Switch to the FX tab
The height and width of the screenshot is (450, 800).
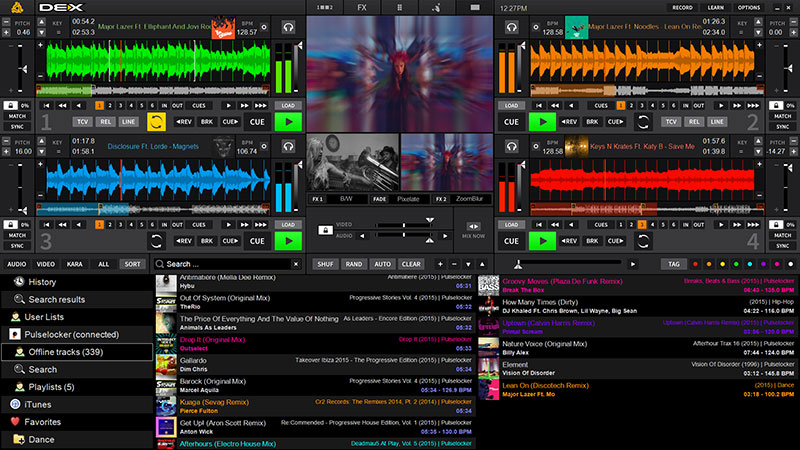tap(360, 7)
